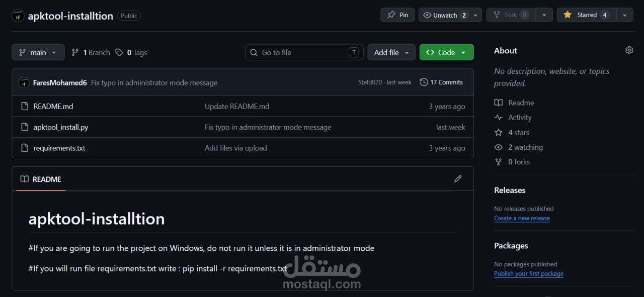Open the FaresMohamed6 author link

coord(60,82)
